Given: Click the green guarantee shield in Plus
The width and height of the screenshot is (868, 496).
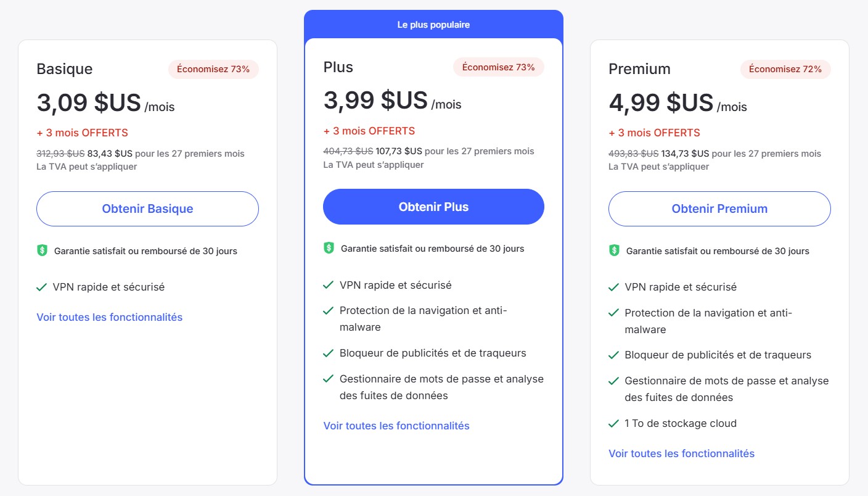Looking at the screenshot, I should click(x=329, y=248).
